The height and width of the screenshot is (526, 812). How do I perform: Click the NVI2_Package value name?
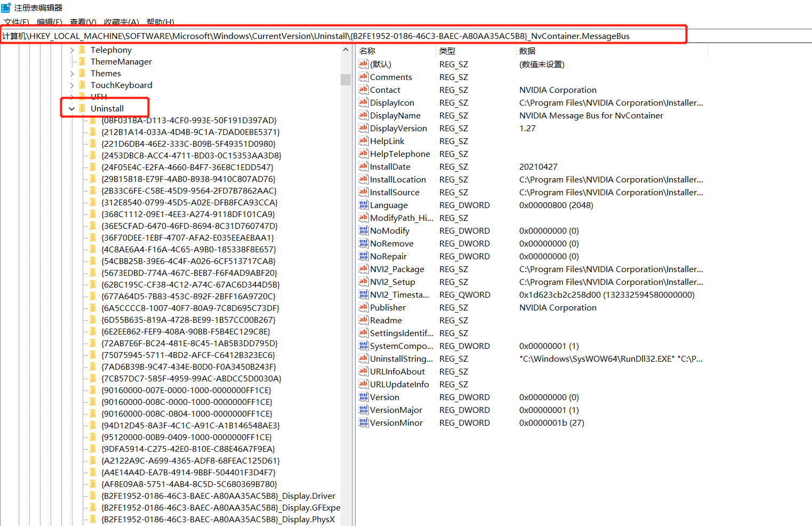click(x=397, y=269)
